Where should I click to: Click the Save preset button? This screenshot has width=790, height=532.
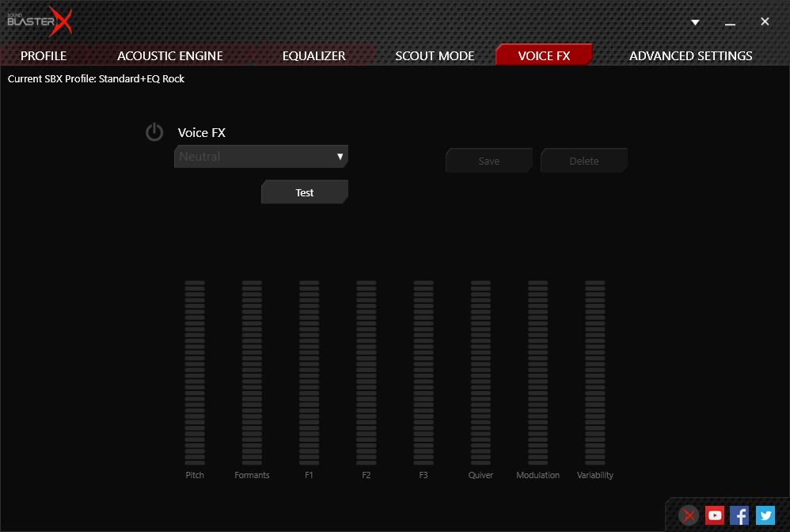489,161
